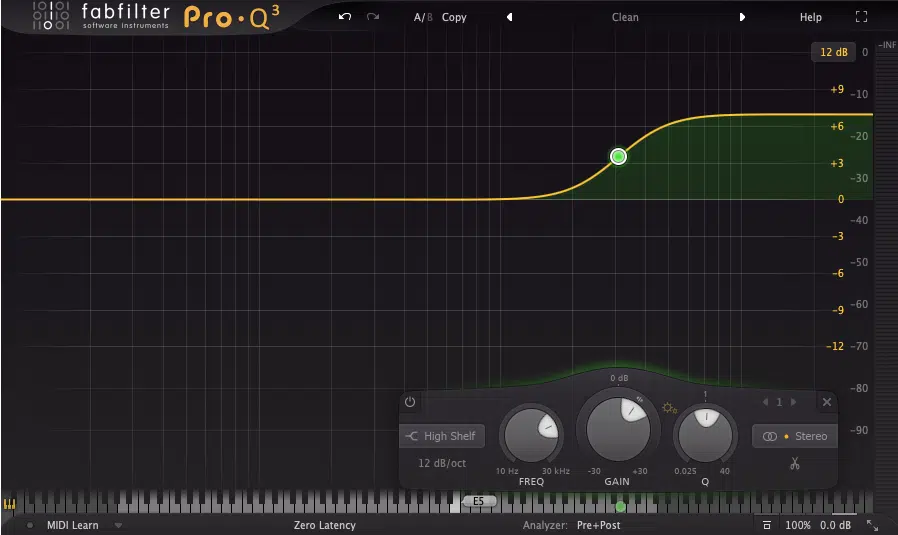Click the undo arrow icon
The image size is (898, 535).
pos(345,17)
